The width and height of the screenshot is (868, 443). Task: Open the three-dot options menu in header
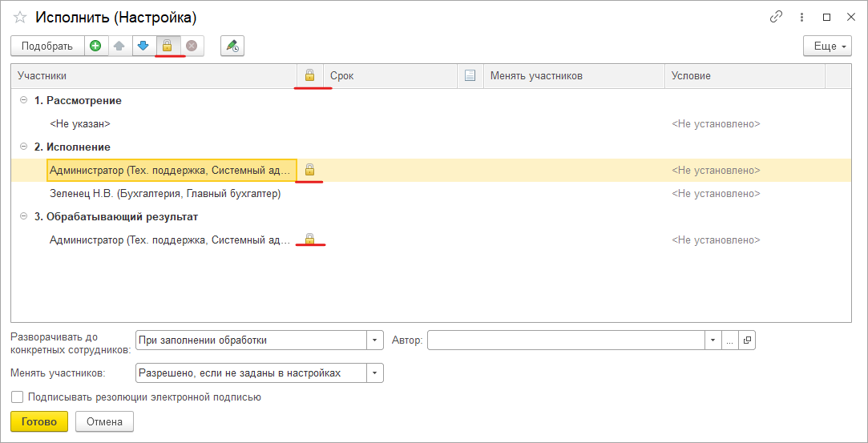coord(801,17)
